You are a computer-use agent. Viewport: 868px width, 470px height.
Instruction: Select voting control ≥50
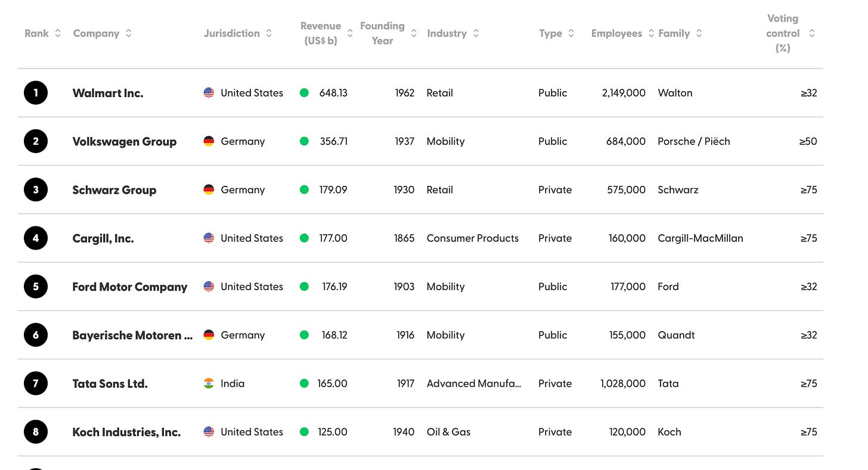[x=808, y=141]
